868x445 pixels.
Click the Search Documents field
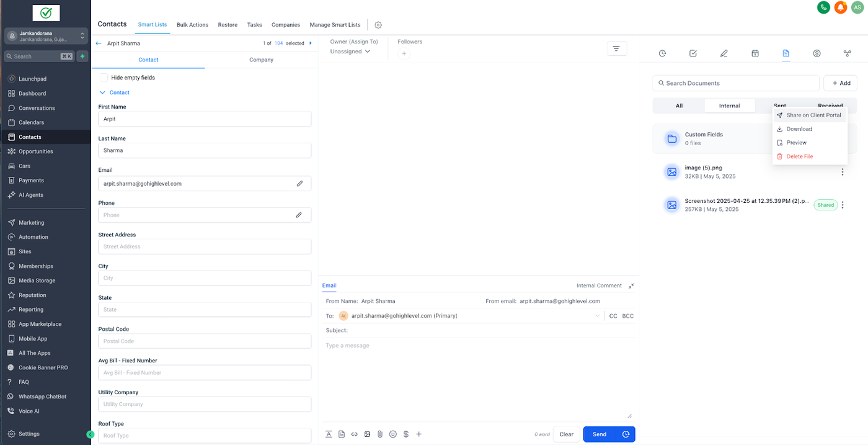tap(736, 83)
